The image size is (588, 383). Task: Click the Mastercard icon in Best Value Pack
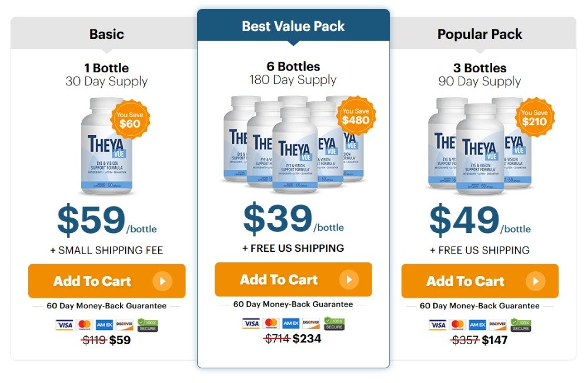pos(270,323)
